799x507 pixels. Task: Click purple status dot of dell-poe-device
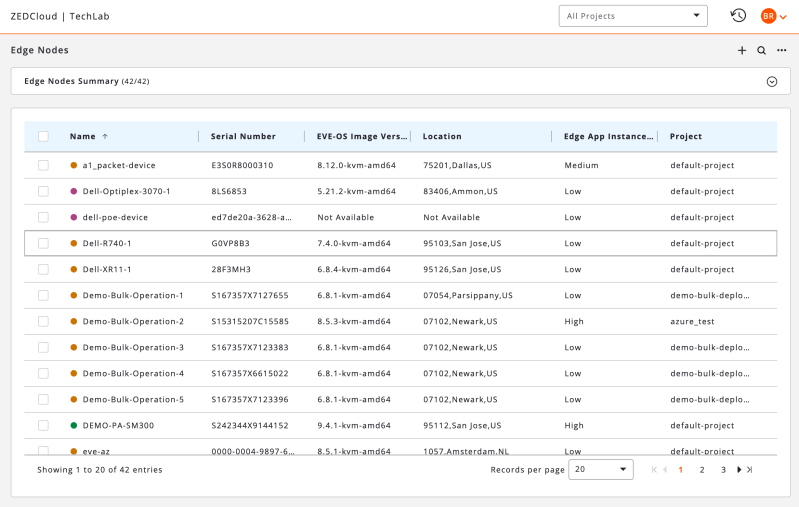click(73, 217)
